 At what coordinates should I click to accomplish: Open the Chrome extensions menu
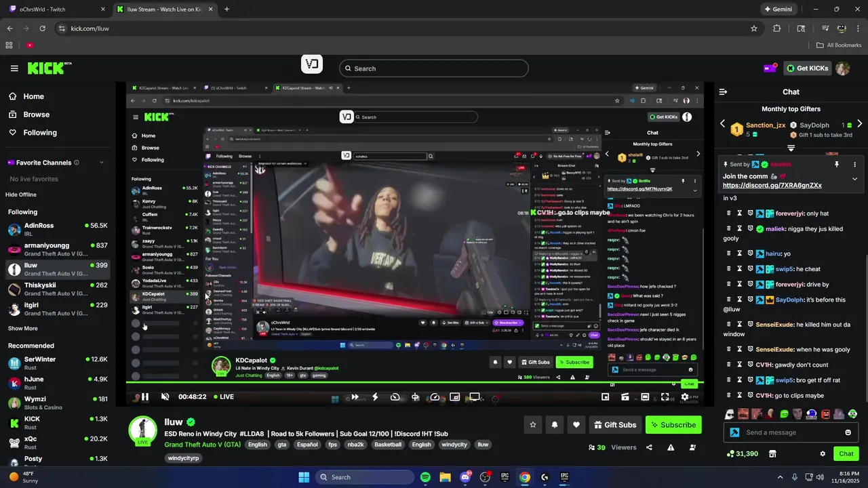tap(777, 28)
